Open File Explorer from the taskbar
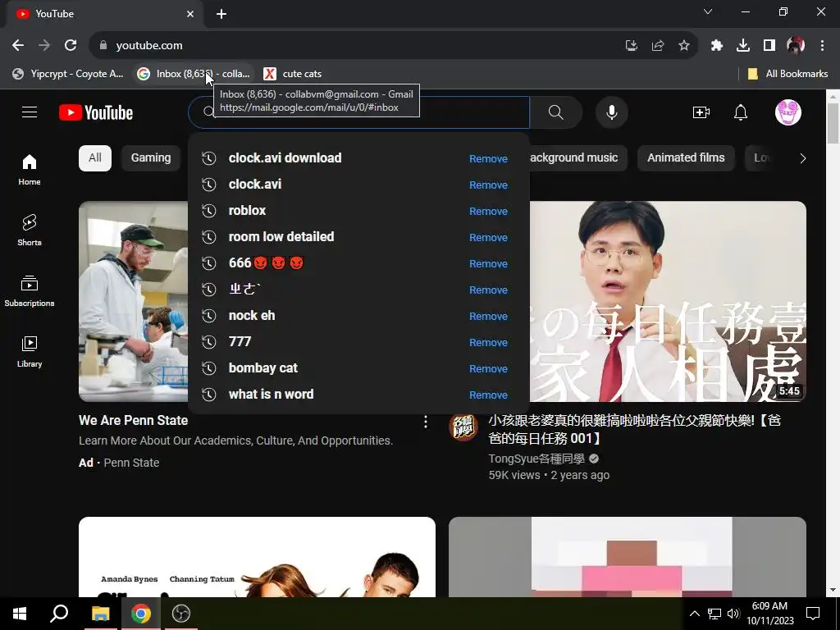Viewport: 840px width, 630px height. tap(100, 614)
